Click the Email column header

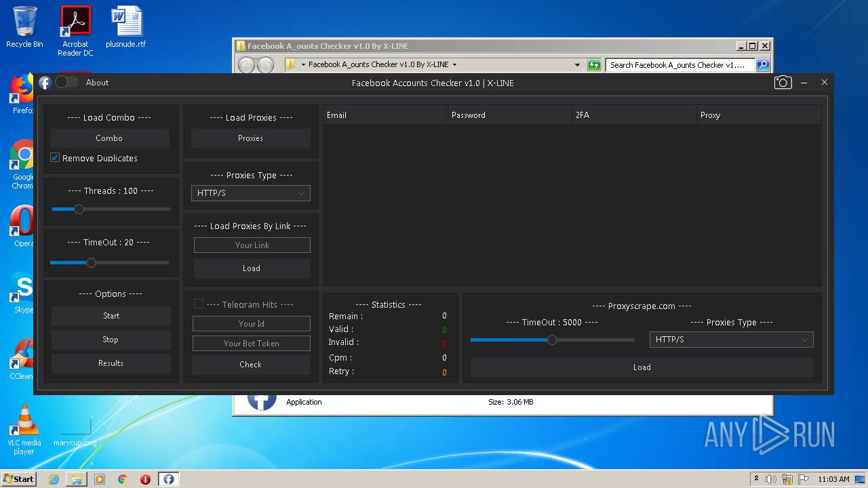coord(385,115)
